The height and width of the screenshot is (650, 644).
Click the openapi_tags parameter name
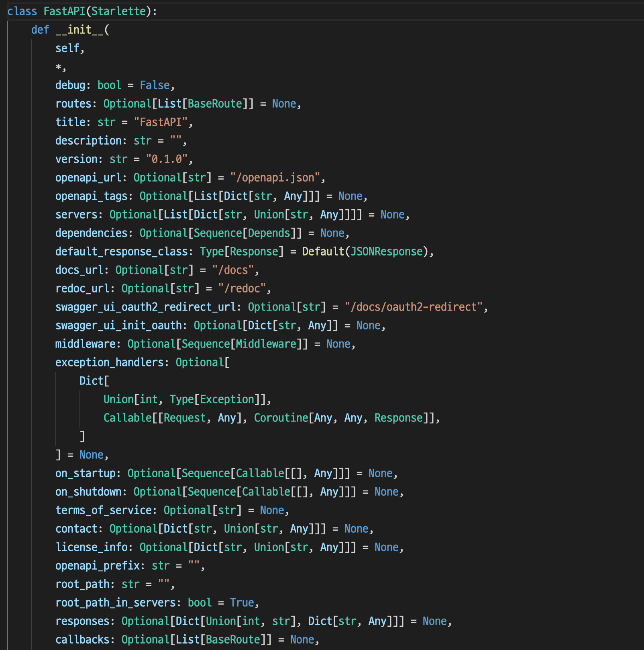92,196
